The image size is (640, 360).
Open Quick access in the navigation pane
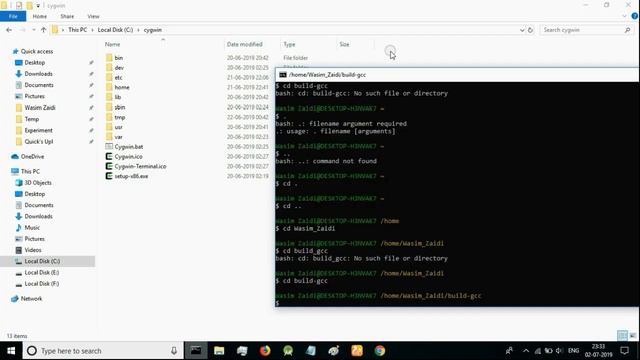coord(37,51)
